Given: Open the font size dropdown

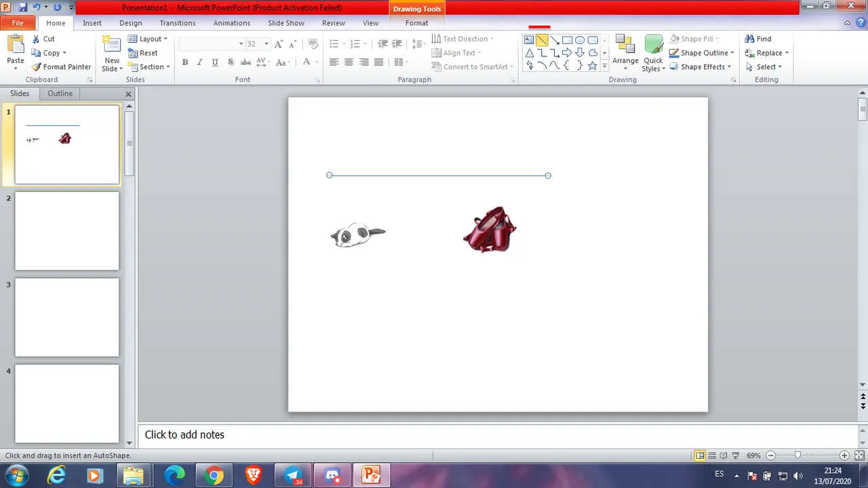Looking at the screenshot, I should (267, 44).
